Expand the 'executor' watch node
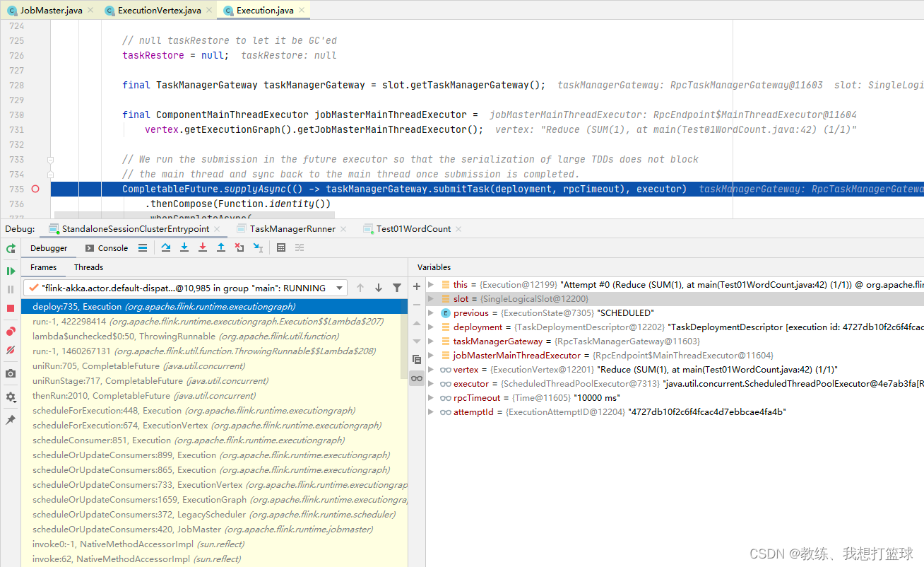Image resolution: width=924 pixels, height=567 pixels. tap(432, 383)
